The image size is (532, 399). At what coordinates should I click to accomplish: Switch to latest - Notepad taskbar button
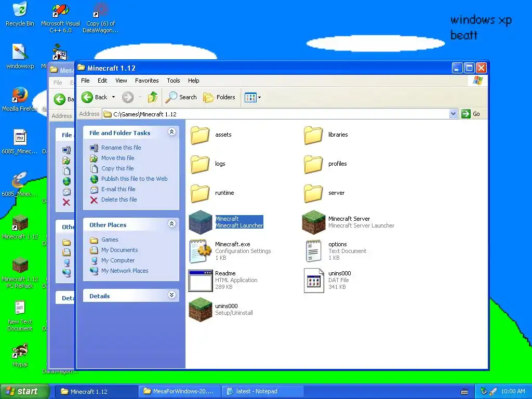tap(262, 392)
